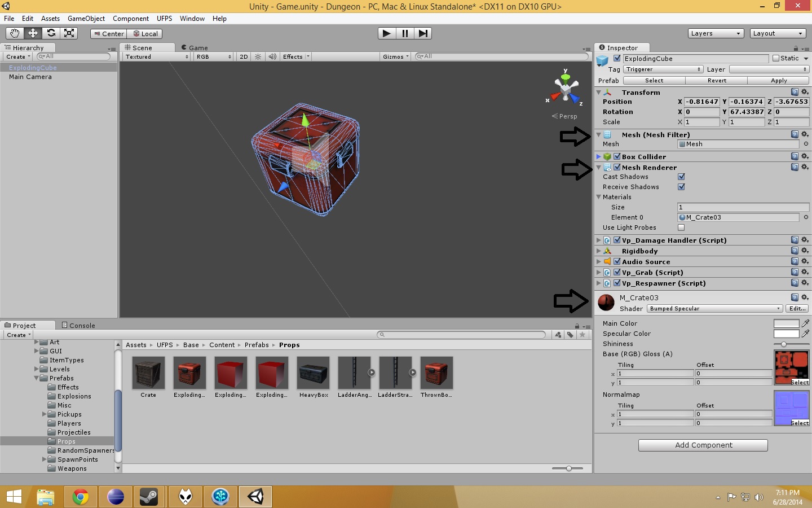Collapse the Prefabs folder in Project
The image size is (812, 508).
37,378
